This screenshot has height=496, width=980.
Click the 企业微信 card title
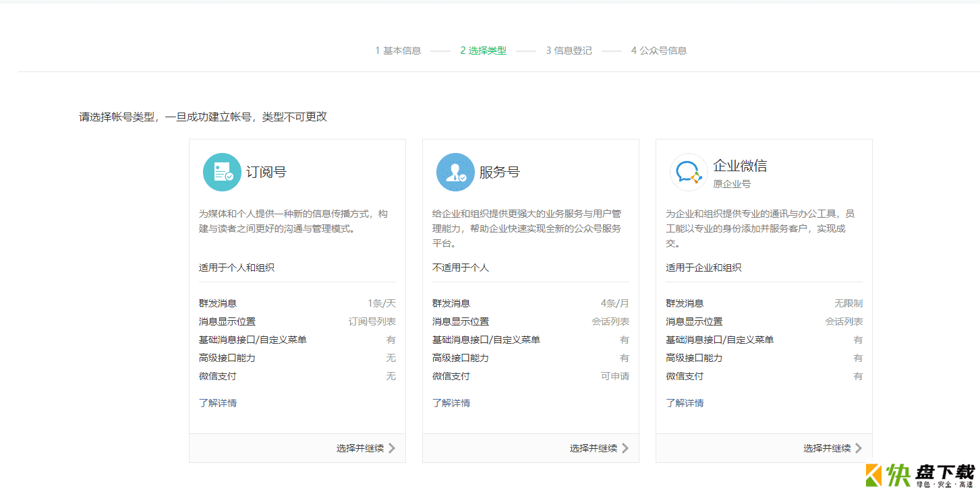click(740, 166)
